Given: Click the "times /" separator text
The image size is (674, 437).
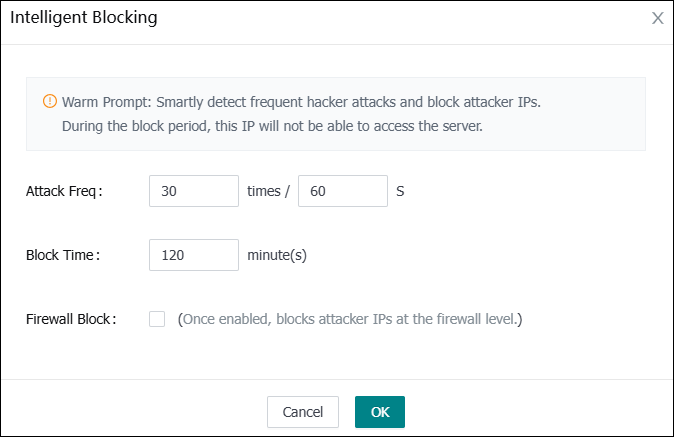Looking at the screenshot, I should coord(268,191).
